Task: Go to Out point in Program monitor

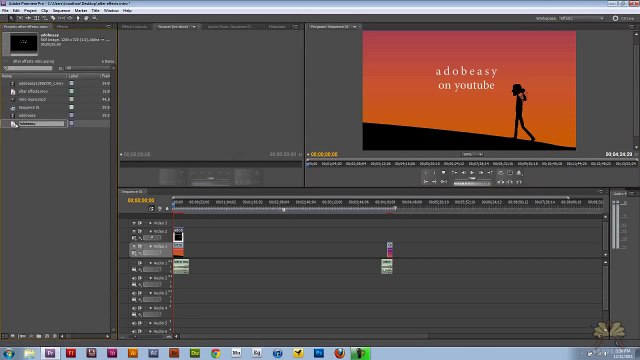Action: pos(489,173)
